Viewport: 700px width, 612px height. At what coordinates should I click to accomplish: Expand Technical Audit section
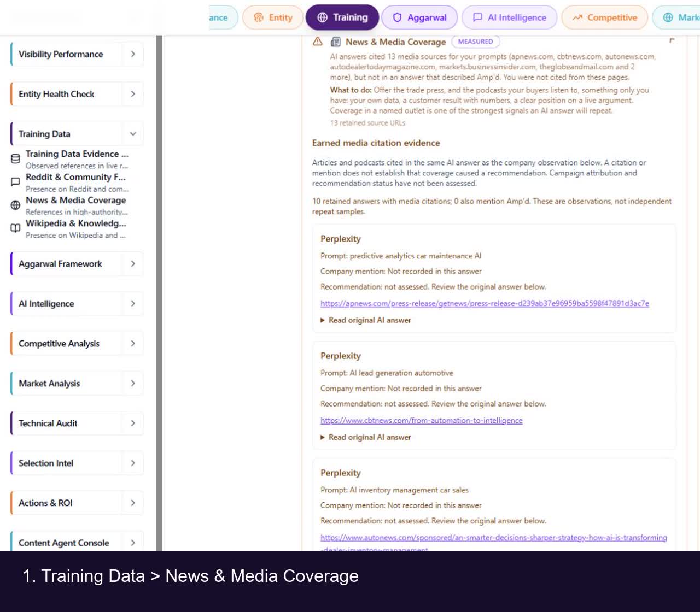[133, 423]
